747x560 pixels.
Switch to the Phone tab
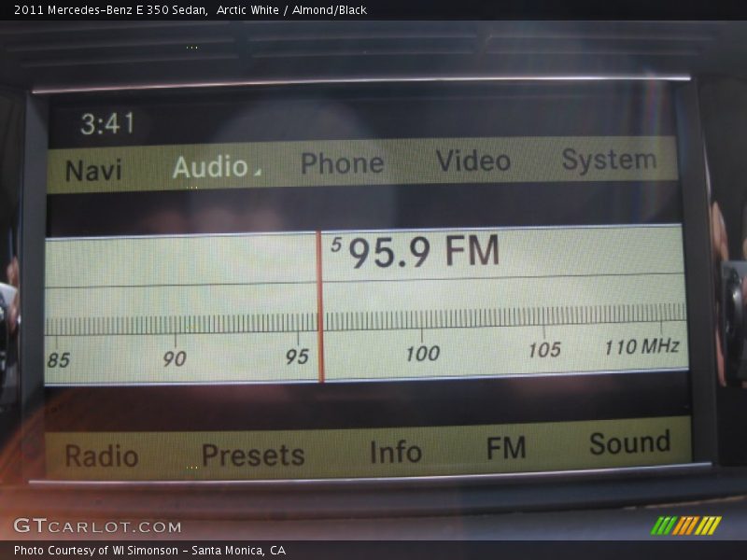342,163
